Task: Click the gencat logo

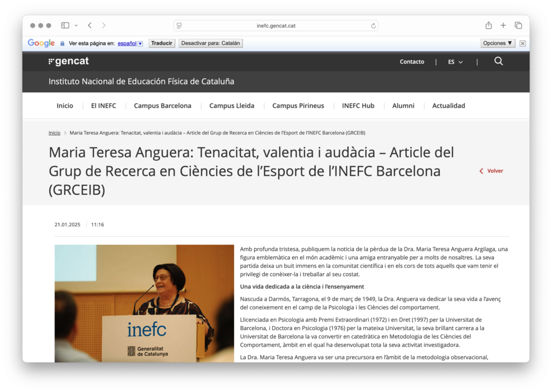Action: pos(68,61)
